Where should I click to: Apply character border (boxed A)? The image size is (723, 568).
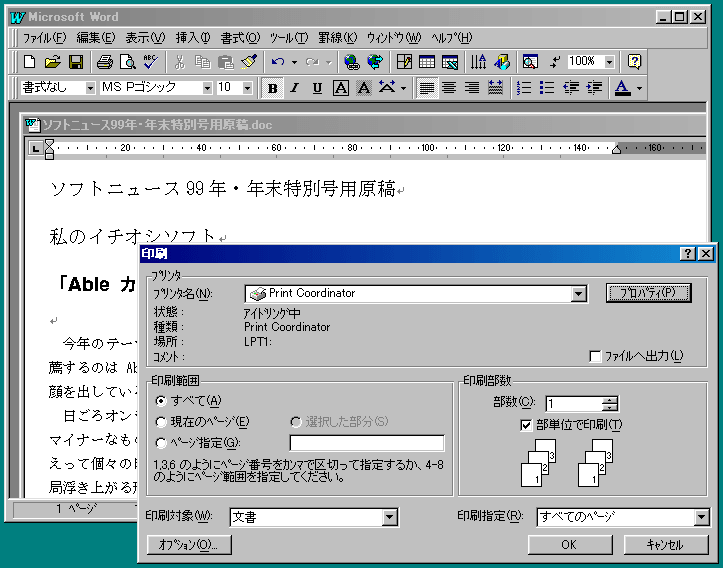coord(341,88)
